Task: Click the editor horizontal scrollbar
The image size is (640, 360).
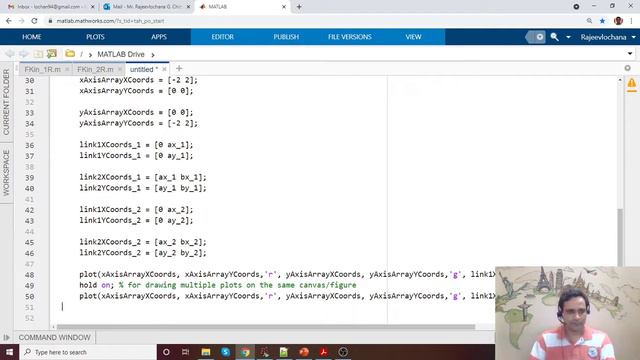Action: click(x=266, y=327)
